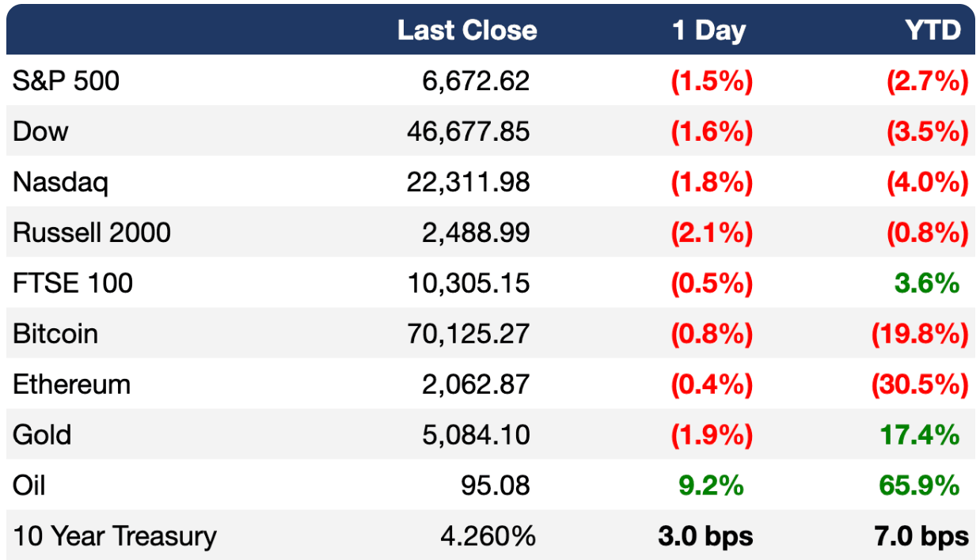This screenshot has height=560, width=980.
Task: Click Ethereum's (30.5%) YTD value
Action: [x=919, y=384]
